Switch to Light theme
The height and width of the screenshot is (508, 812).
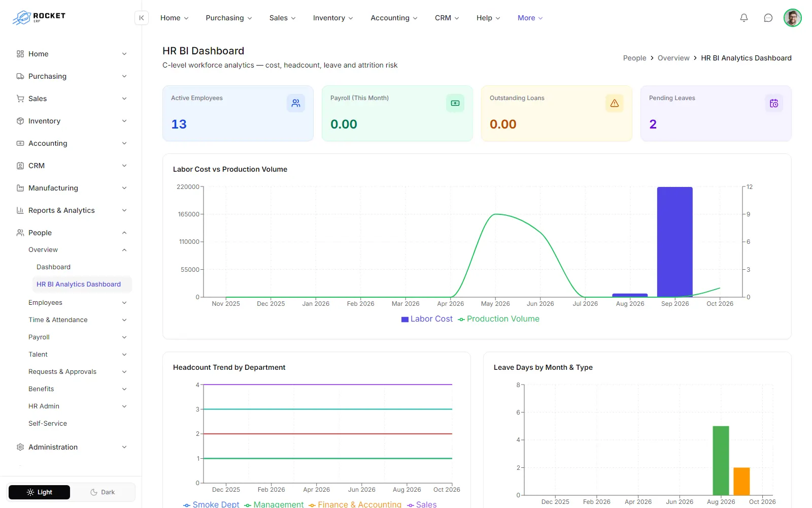pos(40,492)
